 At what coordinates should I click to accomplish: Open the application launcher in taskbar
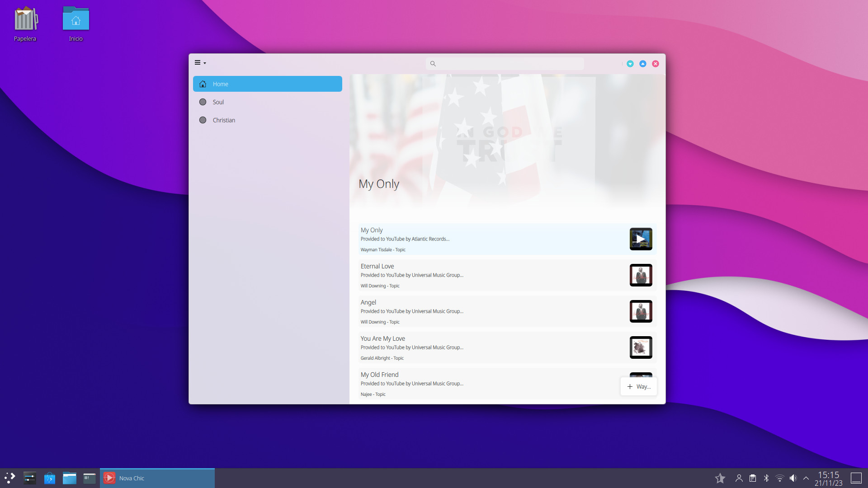[x=10, y=478]
